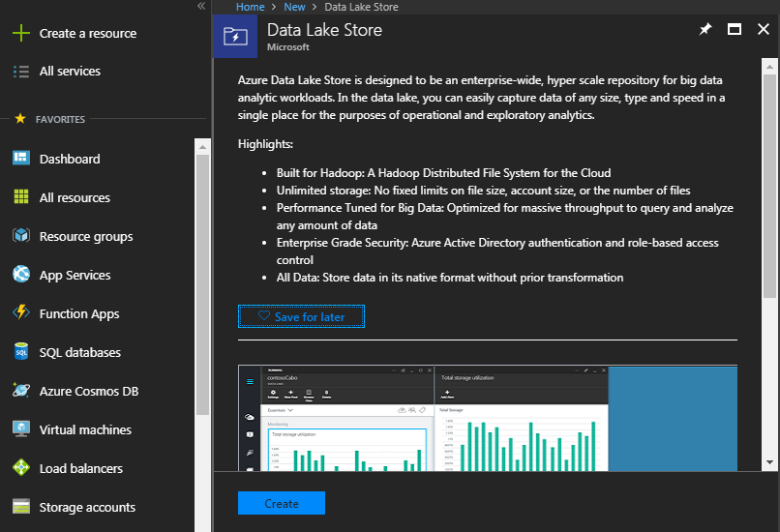Click the Function Apps lightning icon
Image resolution: width=780 pixels, height=532 pixels.
21,312
